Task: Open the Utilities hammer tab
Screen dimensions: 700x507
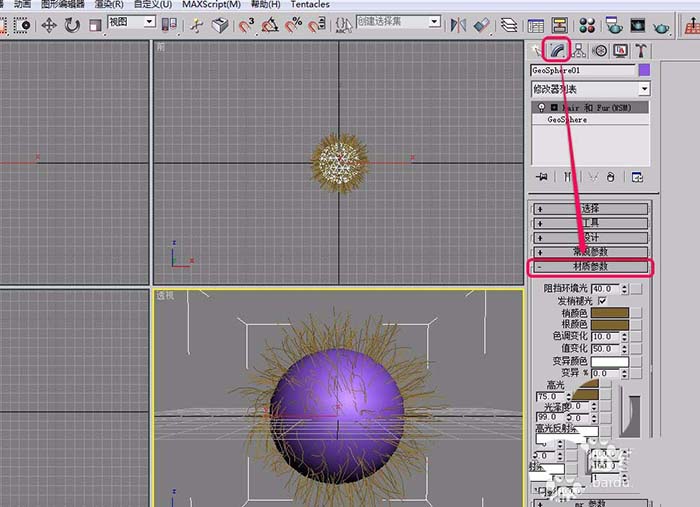Action: point(640,50)
